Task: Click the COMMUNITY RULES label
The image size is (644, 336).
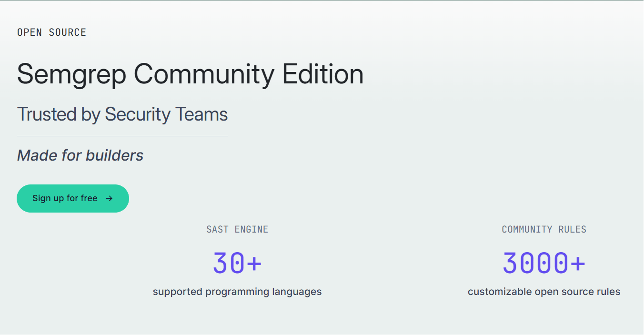Action: pos(544,229)
